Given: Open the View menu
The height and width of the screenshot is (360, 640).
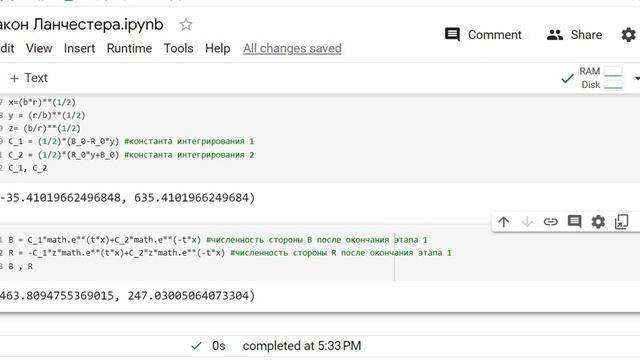Looking at the screenshot, I should (x=39, y=48).
